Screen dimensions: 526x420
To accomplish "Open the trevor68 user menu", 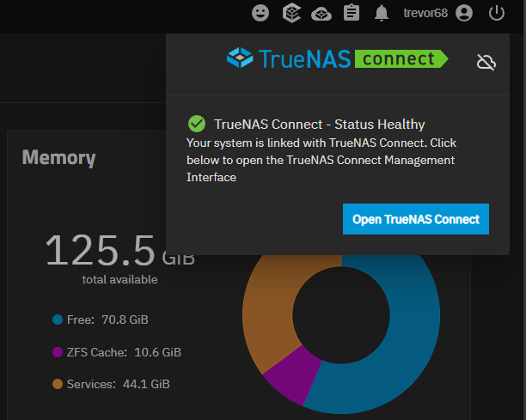I will pos(425,13).
